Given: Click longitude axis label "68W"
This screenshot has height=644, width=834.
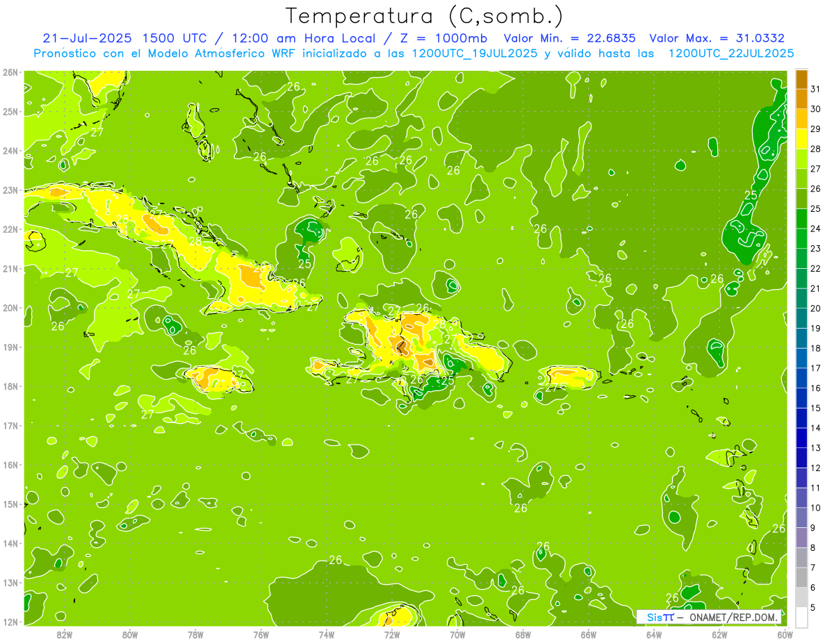Looking at the screenshot, I should coord(523,634).
